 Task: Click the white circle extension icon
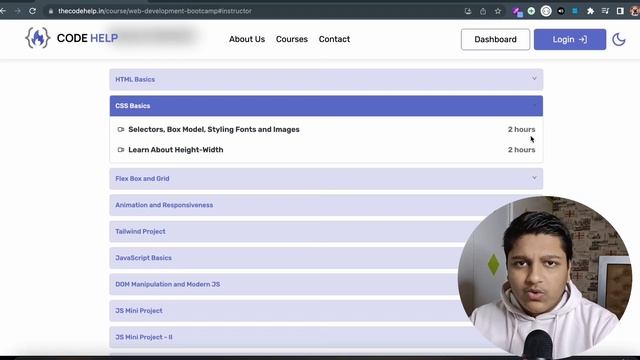pyautogui.click(x=546, y=11)
